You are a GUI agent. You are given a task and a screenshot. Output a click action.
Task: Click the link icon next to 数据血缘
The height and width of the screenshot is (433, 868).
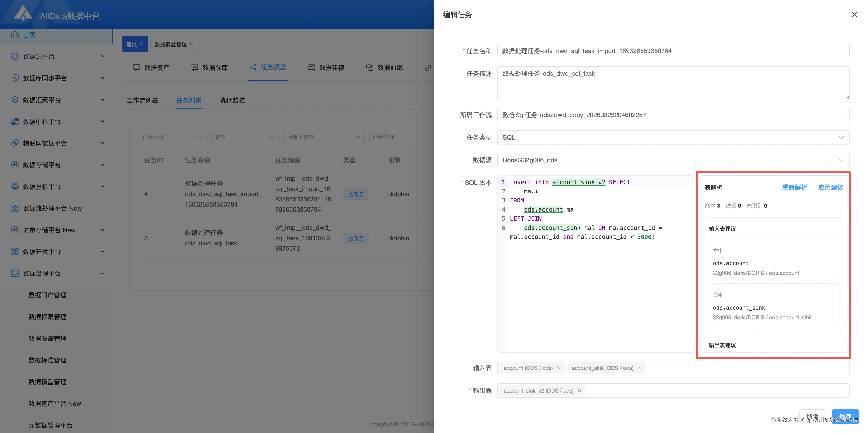coord(428,67)
